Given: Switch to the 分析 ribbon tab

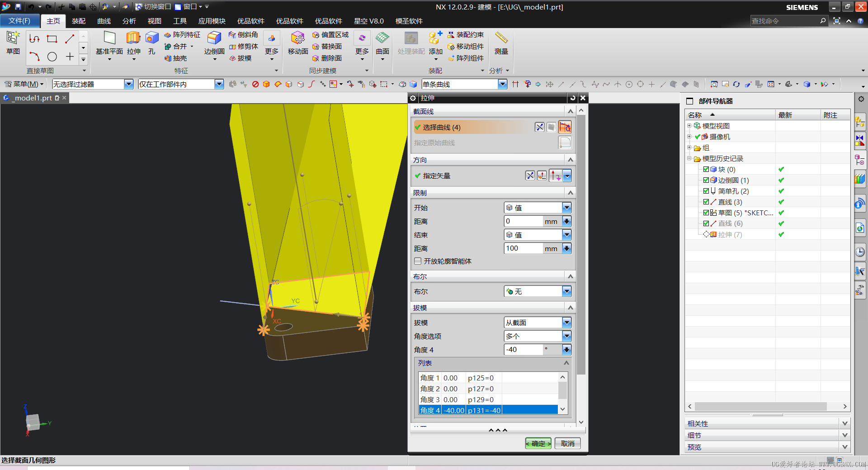Looking at the screenshot, I should coord(129,21).
